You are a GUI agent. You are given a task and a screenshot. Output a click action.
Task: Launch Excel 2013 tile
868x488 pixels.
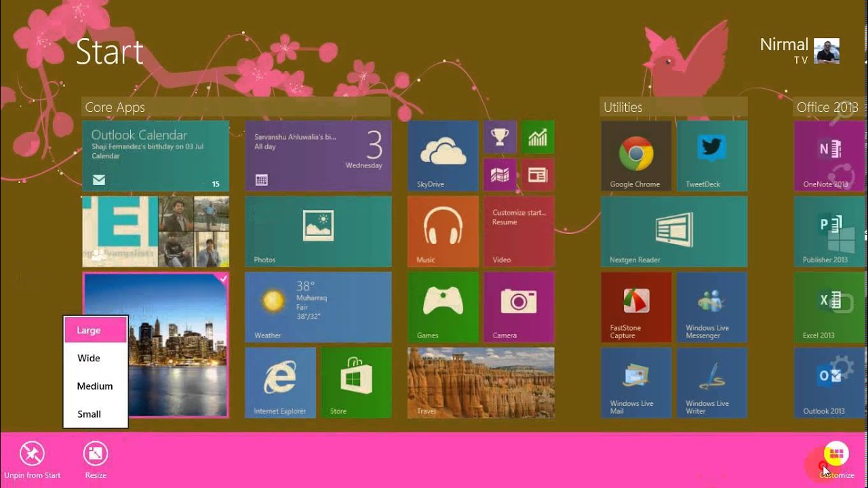[x=829, y=307]
